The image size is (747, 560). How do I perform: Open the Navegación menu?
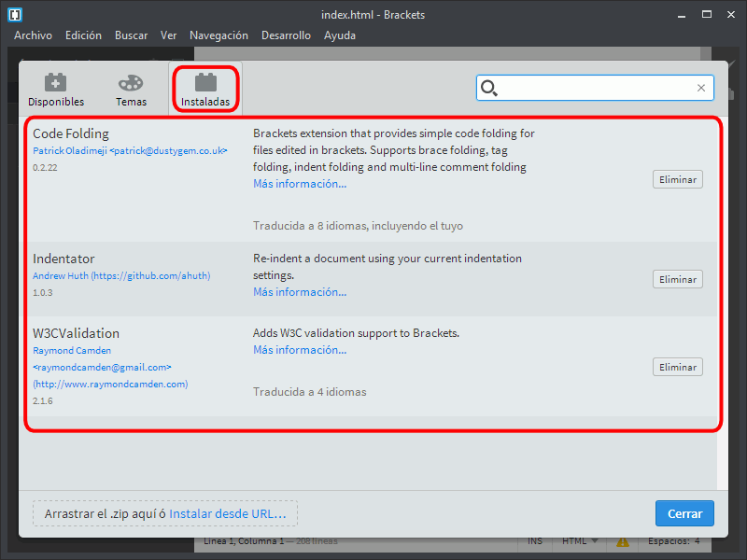pyautogui.click(x=218, y=35)
